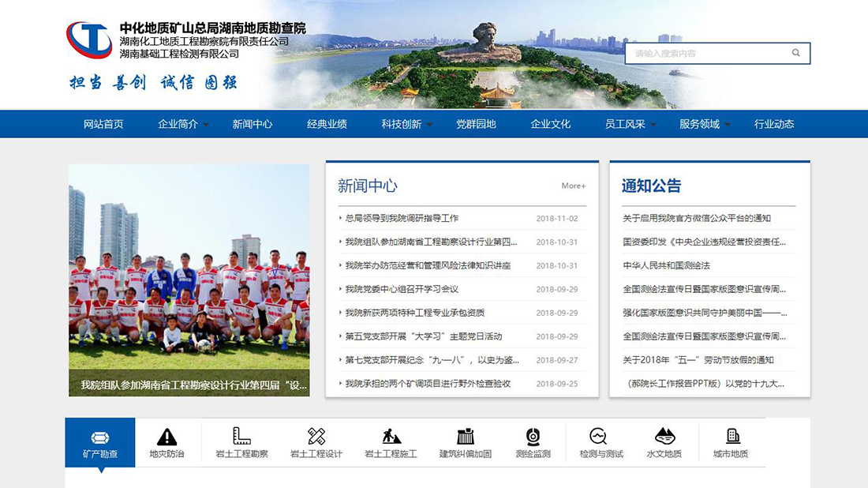
Task: Click More+ in the 新闻中心 panel
Action: tap(574, 186)
